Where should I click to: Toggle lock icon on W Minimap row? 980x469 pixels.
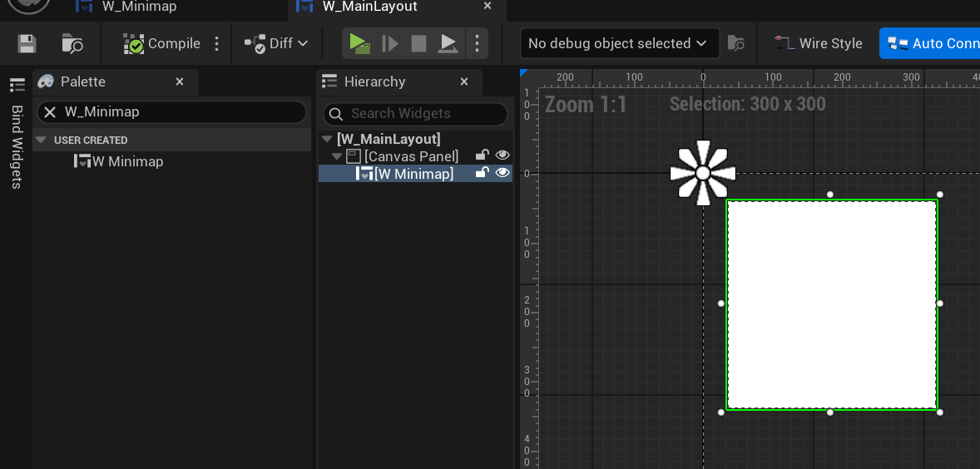(x=482, y=173)
